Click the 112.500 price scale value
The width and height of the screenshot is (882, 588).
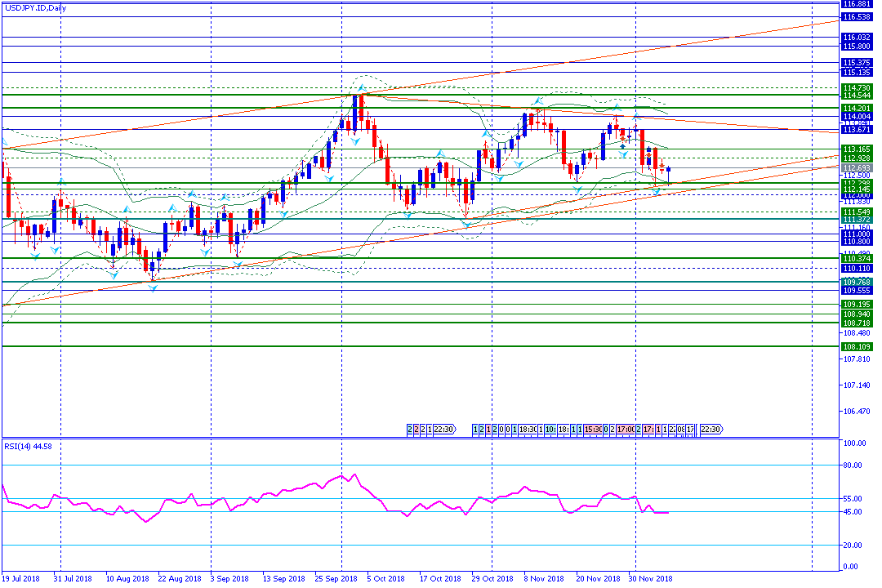(x=856, y=176)
